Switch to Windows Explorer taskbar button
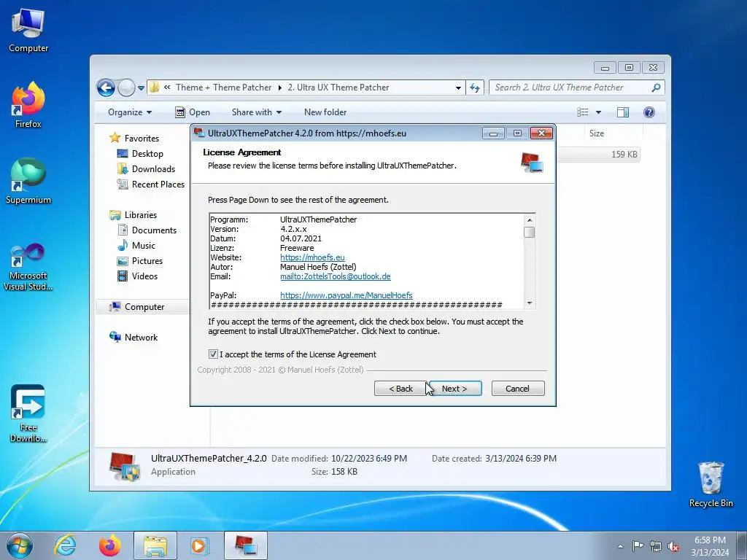 pyautogui.click(x=155, y=545)
